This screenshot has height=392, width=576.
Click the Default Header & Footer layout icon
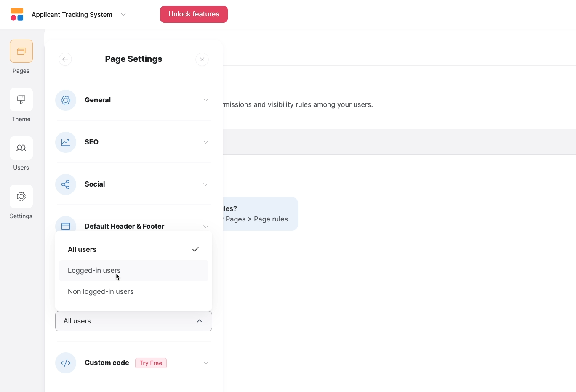click(x=66, y=226)
